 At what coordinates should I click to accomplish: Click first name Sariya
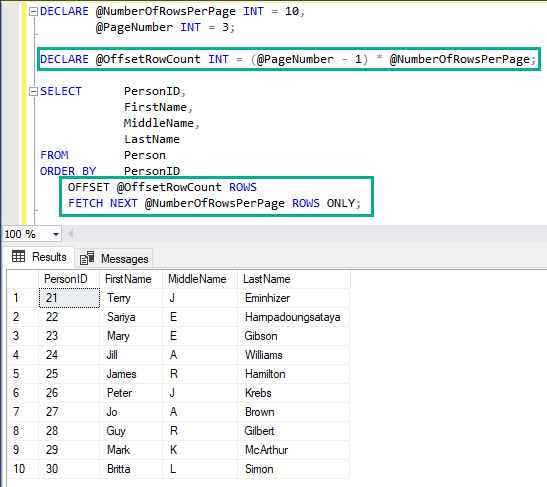pos(121,317)
